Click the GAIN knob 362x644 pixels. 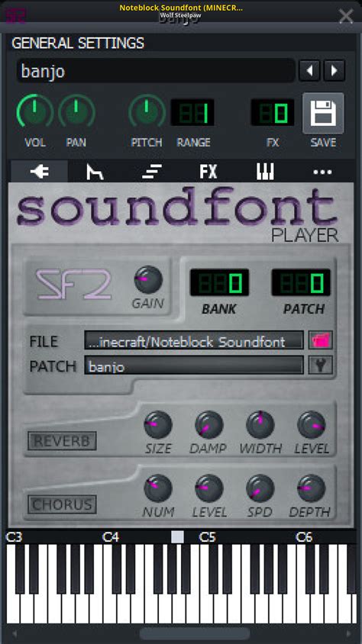[148, 279]
